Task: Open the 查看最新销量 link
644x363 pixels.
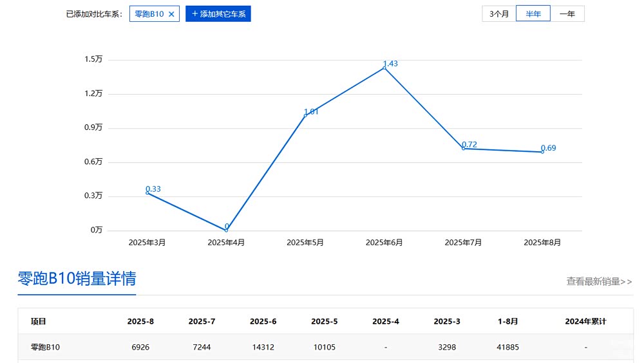Action: tap(599, 281)
